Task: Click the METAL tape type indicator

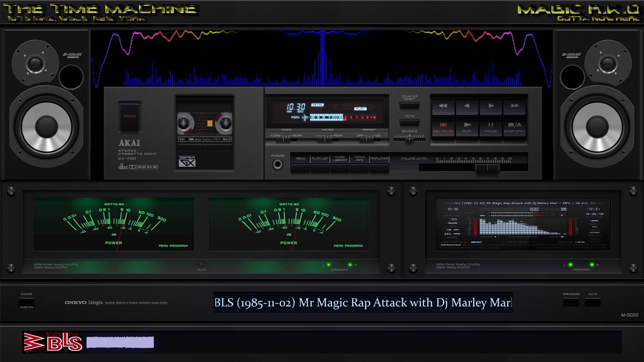Action: (317, 105)
